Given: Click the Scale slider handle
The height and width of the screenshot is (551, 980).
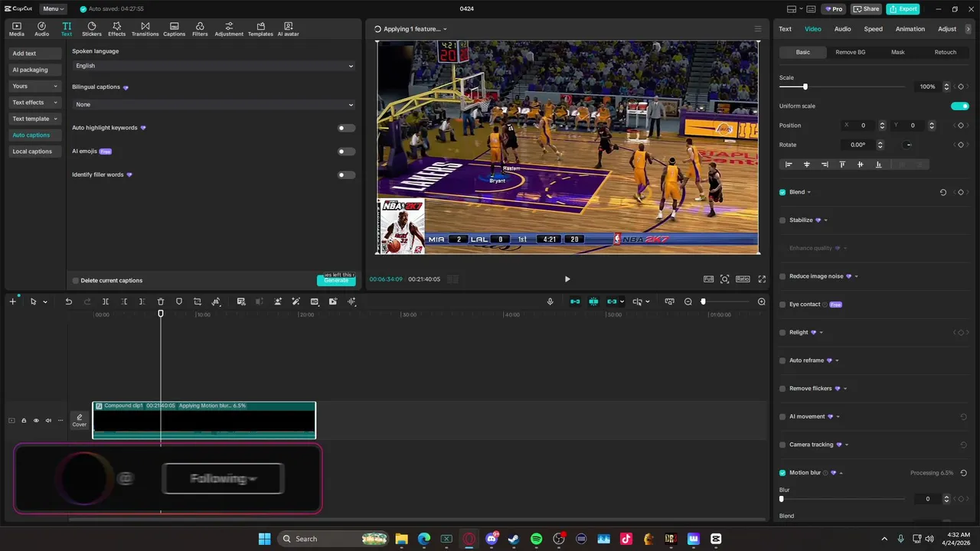Looking at the screenshot, I should 805,87.
